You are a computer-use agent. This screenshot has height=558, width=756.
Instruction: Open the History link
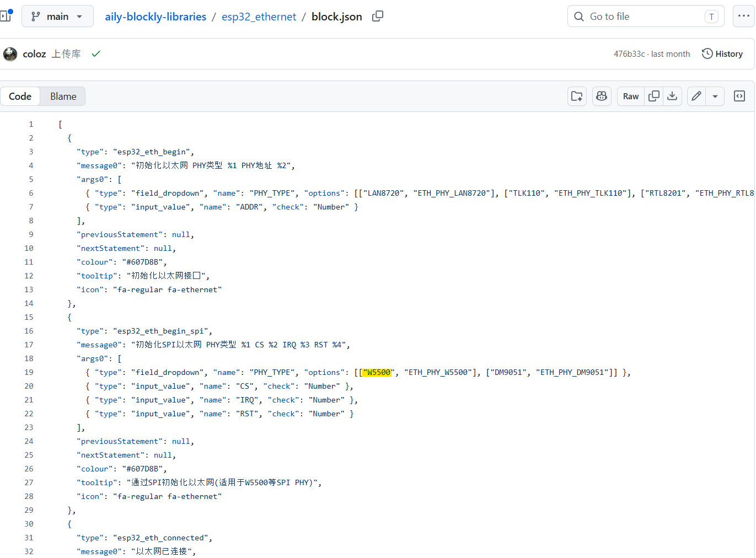pyautogui.click(x=722, y=53)
